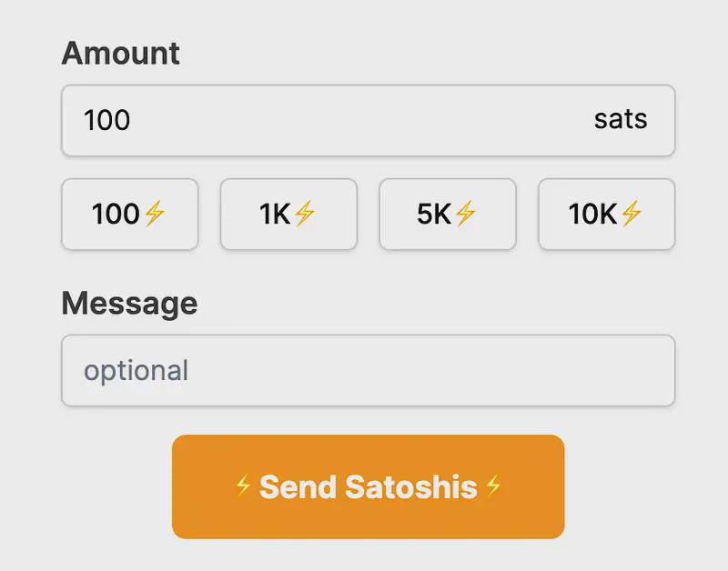
Task: Click the optional placeholder text
Action: tap(136, 370)
